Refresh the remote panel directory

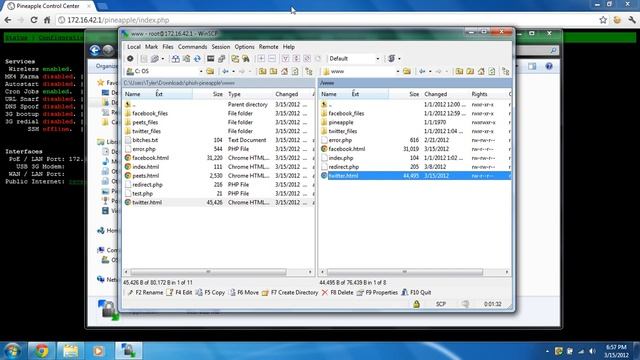[x=491, y=71]
